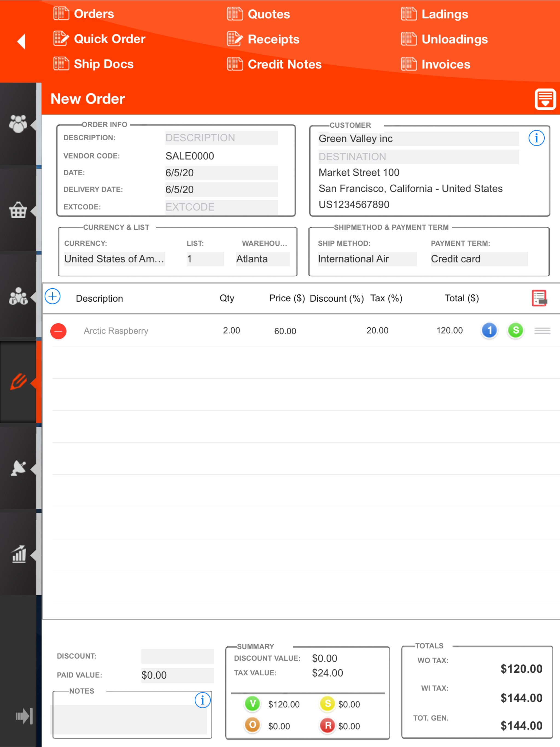This screenshot has height=747, width=560.
Task: Click the reorder handle on Arctic Raspberry row
Action: coord(542,331)
